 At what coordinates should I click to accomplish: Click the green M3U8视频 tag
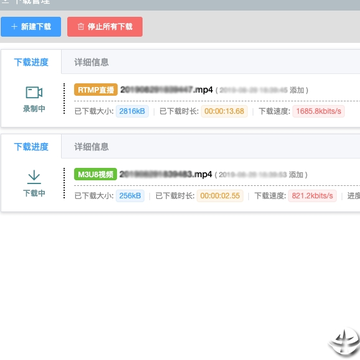95,174
